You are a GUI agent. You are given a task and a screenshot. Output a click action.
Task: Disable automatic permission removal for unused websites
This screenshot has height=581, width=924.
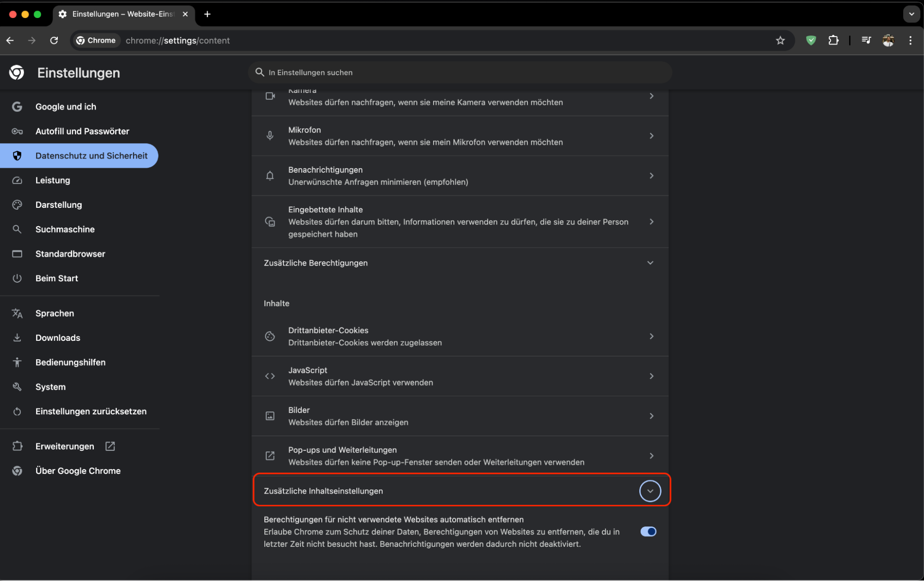(x=649, y=532)
